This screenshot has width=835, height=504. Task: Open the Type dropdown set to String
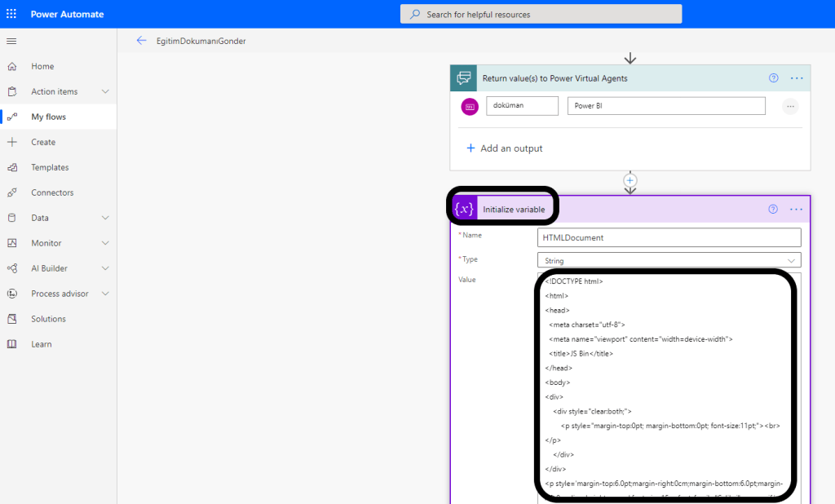(669, 260)
